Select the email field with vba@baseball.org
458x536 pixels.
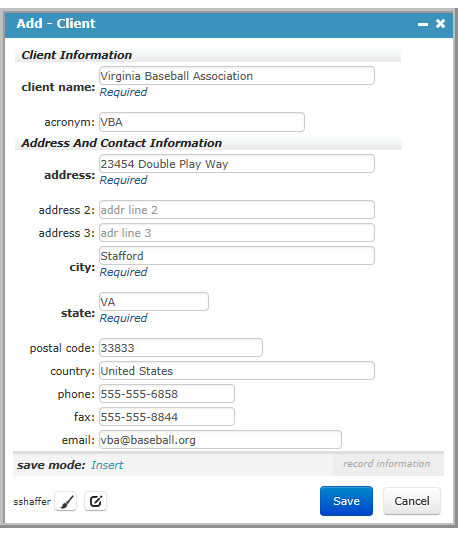pyautogui.click(x=220, y=440)
